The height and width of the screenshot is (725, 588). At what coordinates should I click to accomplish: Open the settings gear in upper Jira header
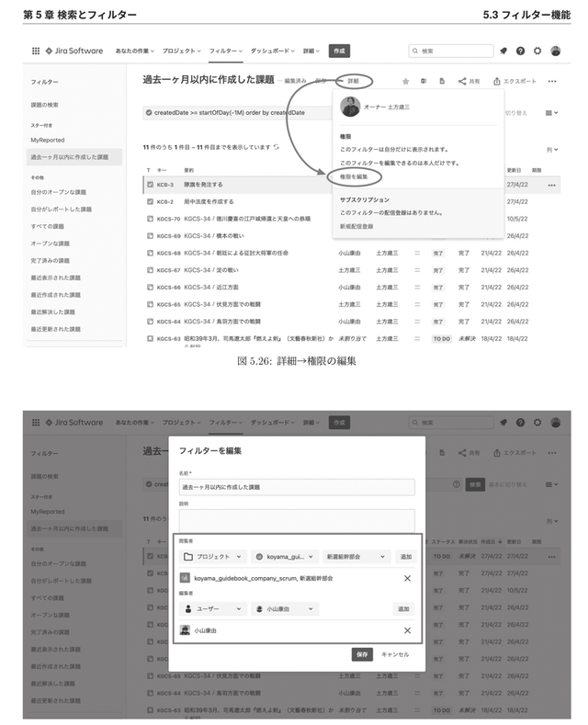(538, 51)
